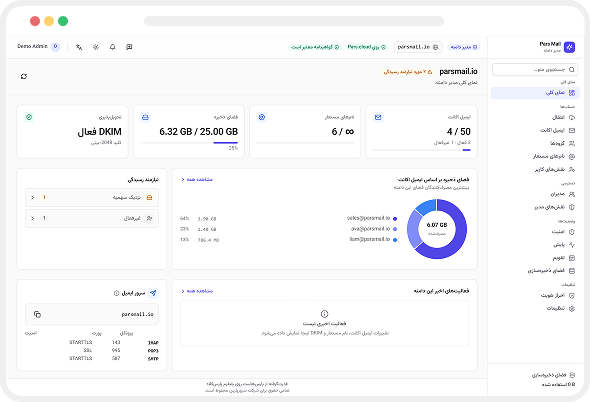The height and width of the screenshot is (402, 590).
Task: Click the مدیران admins sidebar icon
Action: (572, 194)
